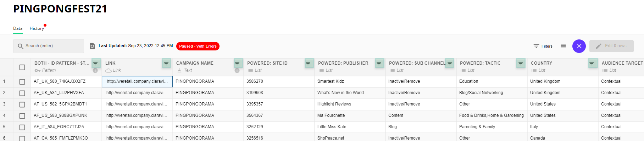Image resolution: width=644 pixels, height=141 pixels.
Task: Click the List type icon under Powered: Sub Channel
Action: pyautogui.click(x=392, y=70)
